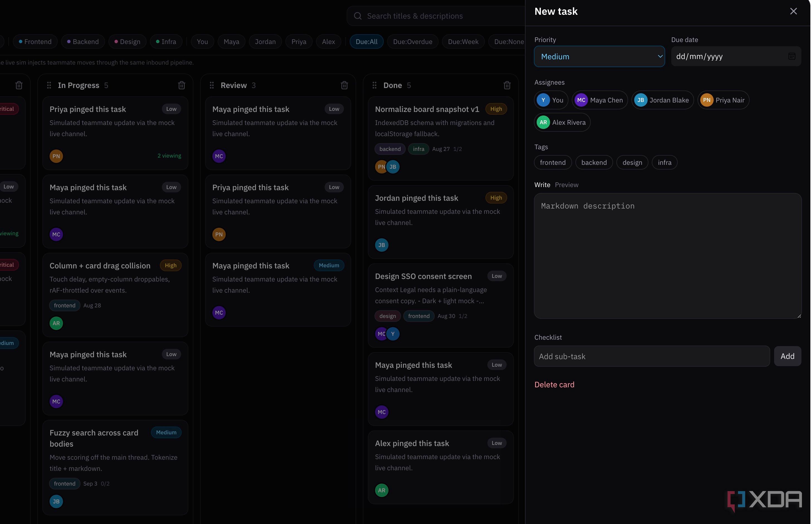This screenshot has width=812, height=524.
Task: Delete the Done column via trash icon
Action: (x=507, y=85)
